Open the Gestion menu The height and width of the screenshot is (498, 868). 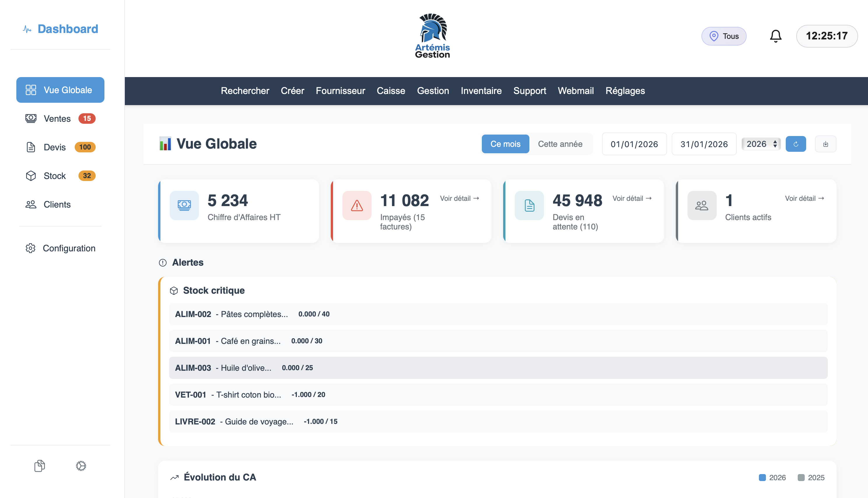coord(433,91)
